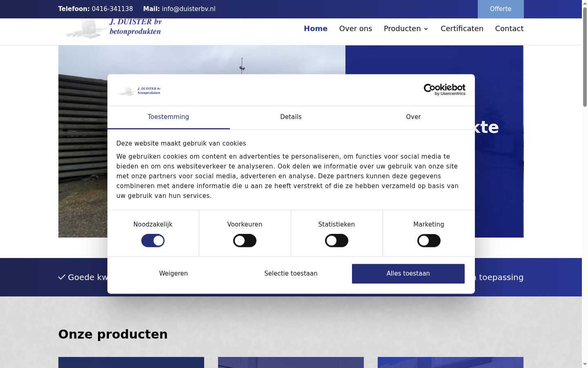The image size is (588, 368).
Task: Click the Alles toestaan button
Action: (408, 274)
